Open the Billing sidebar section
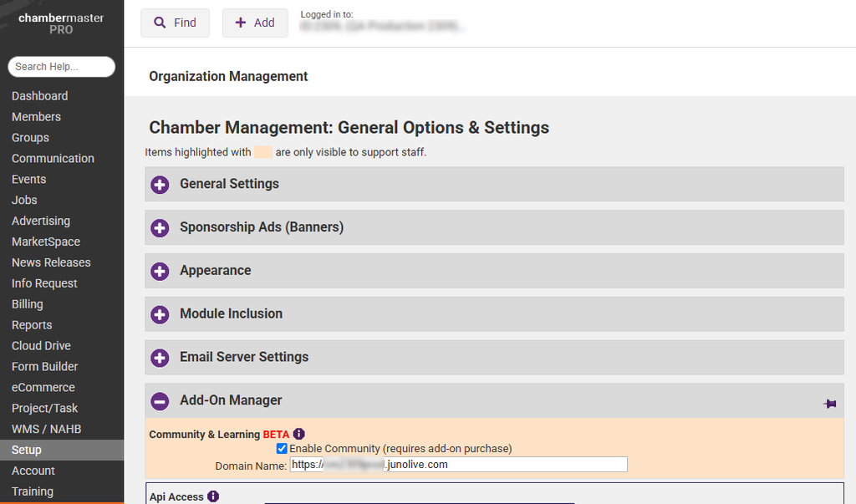Image resolution: width=856 pixels, height=504 pixels. [x=28, y=304]
